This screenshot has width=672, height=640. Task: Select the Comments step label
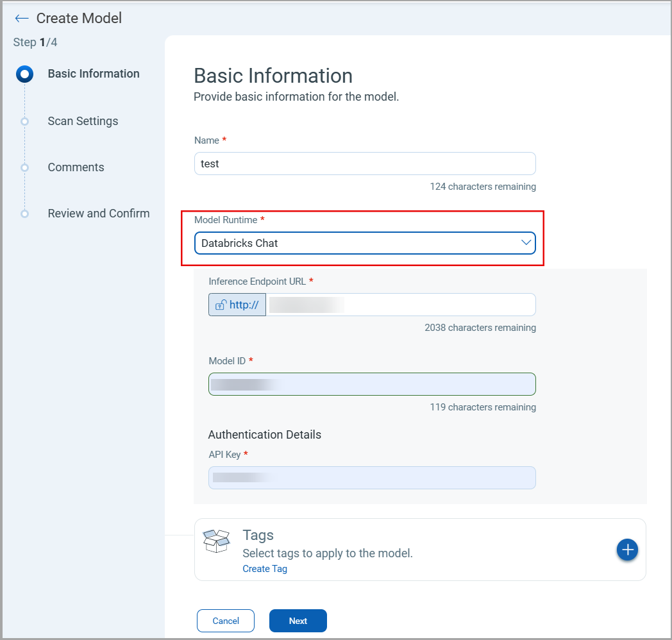click(x=76, y=167)
